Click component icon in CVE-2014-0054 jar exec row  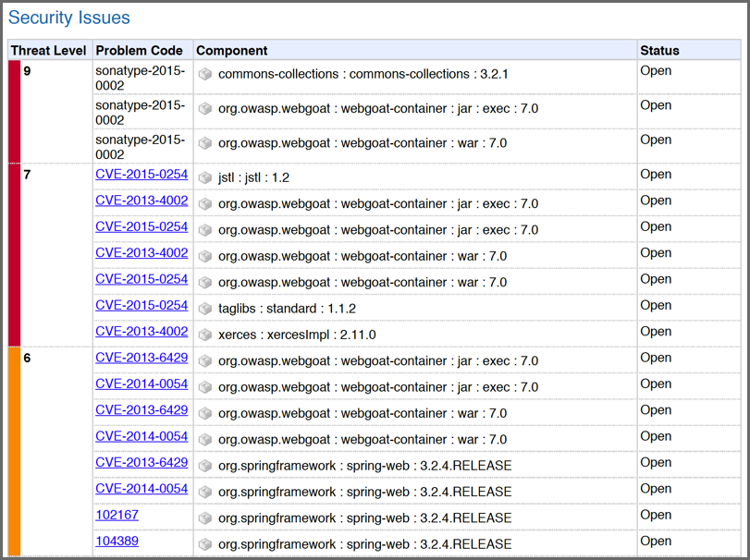point(205,387)
